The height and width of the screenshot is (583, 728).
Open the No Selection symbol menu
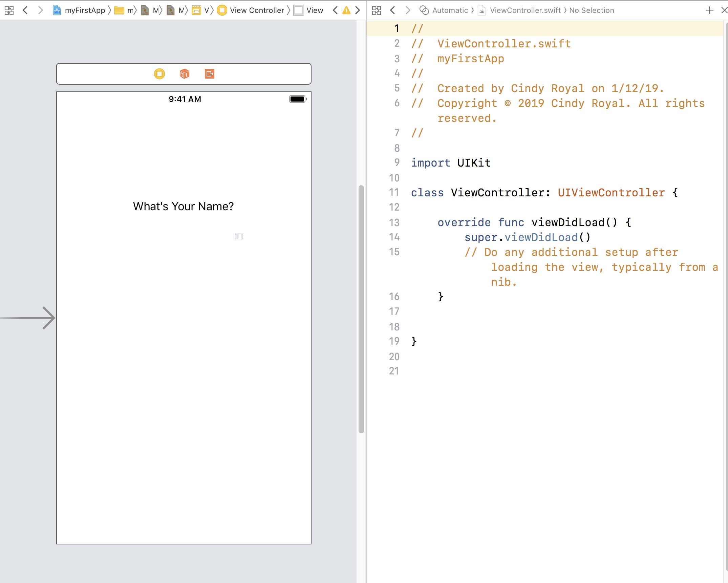pyautogui.click(x=591, y=10)
